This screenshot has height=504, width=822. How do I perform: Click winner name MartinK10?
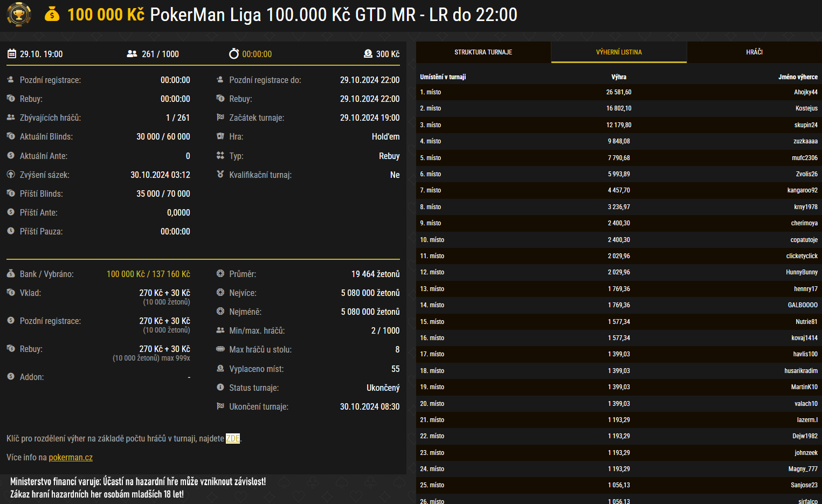tap(804, 387)
